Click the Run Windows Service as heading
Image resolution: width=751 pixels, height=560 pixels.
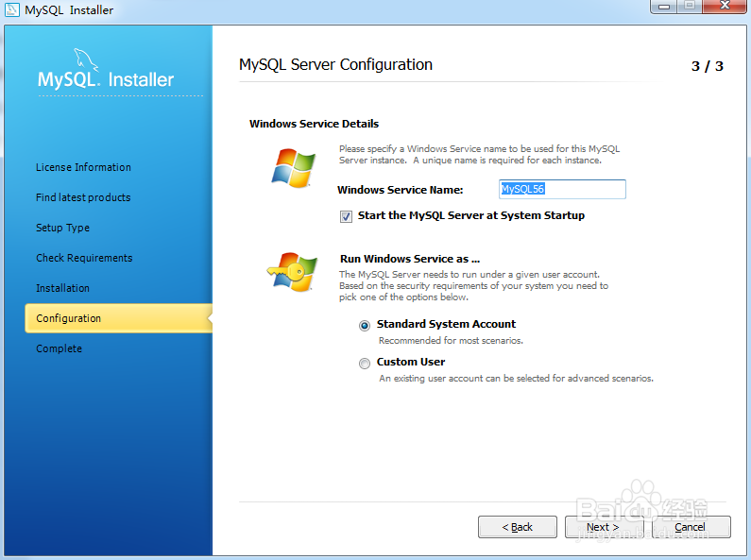tap(410, 259)
